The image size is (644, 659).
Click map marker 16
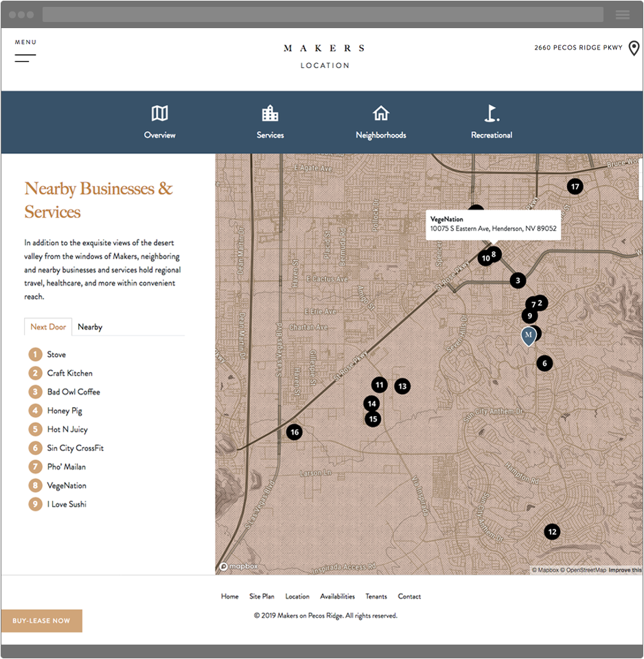pyautogui.click(x=295, y=432)
